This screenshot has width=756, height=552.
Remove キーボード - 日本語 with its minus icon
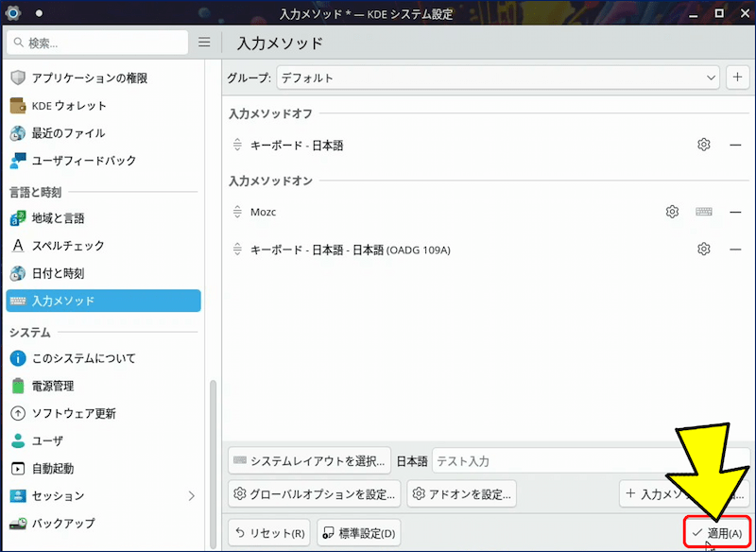point(735,145)
